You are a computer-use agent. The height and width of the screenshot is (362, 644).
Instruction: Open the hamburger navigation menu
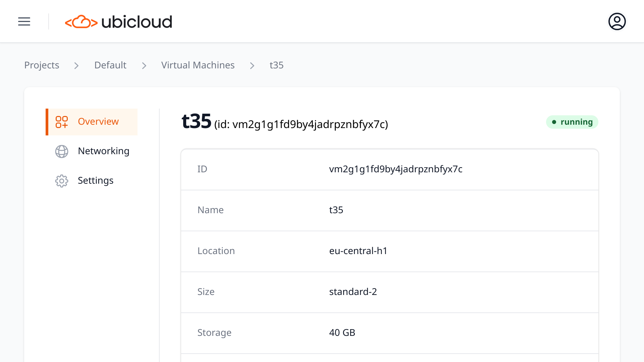click(24, 21)
